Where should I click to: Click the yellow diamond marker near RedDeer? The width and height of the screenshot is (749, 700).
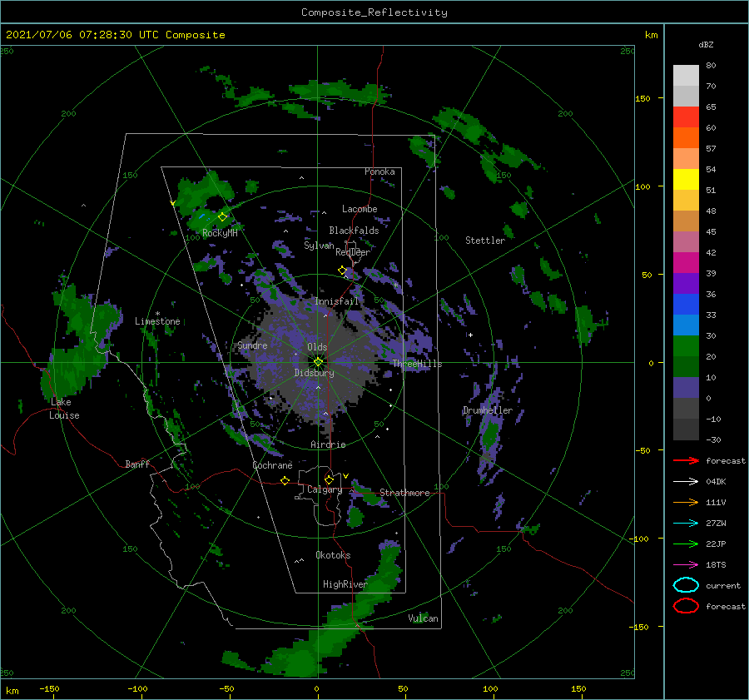click(x=342, y=271)
